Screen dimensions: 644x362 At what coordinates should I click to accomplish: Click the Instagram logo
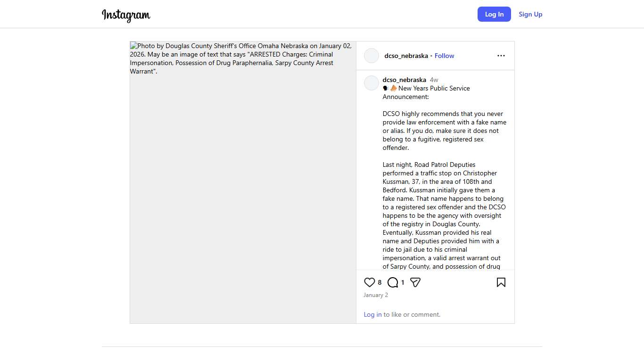click(x=126, y=15)
